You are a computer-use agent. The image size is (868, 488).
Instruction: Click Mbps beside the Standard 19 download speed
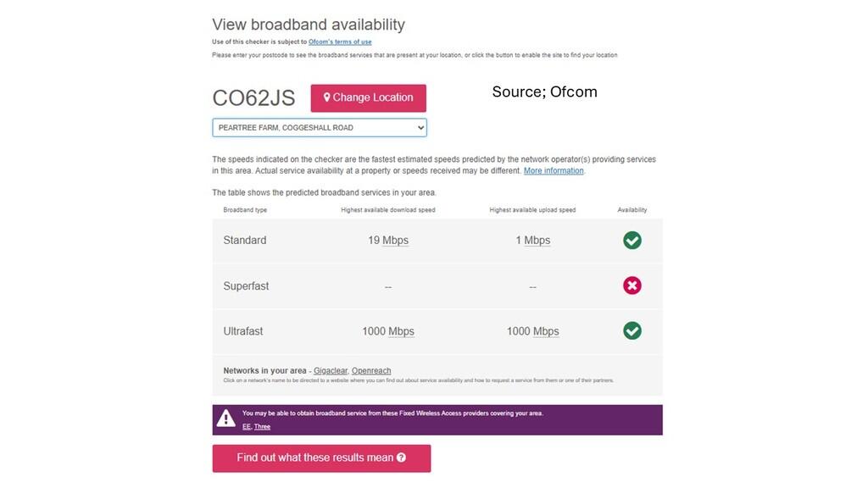tap(395, 241)
